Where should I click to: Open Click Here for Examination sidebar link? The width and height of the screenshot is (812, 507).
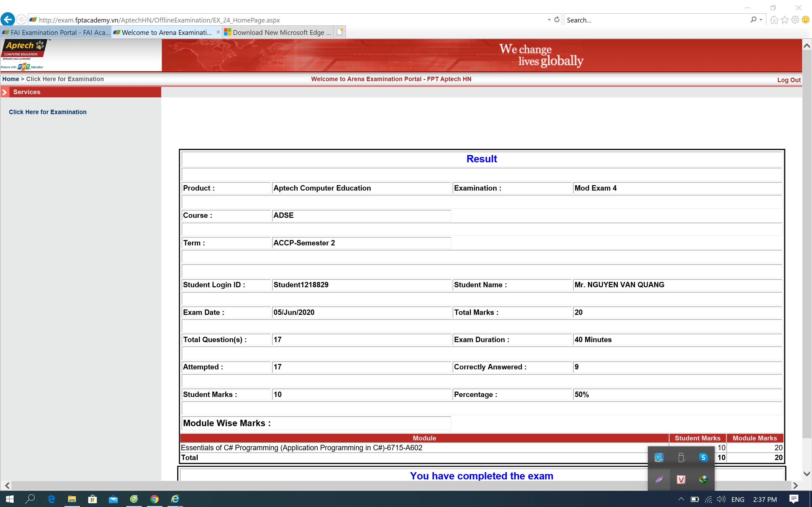(x=48, y=112)
